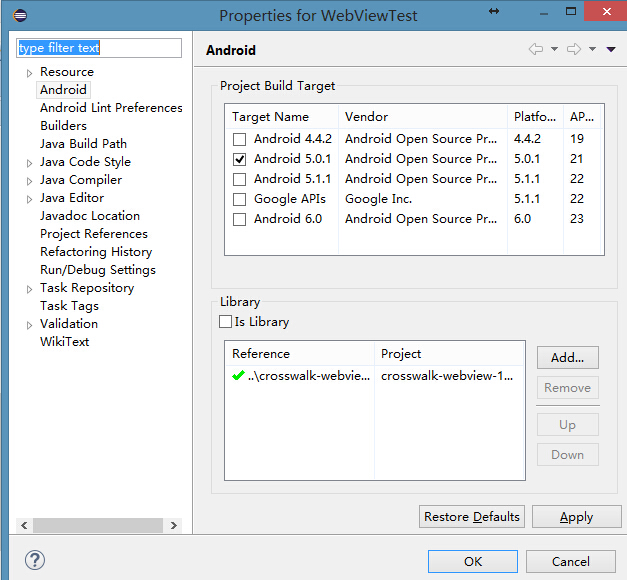Open Project References page
Screen dimensions: 627x580
tap(94, 234)
